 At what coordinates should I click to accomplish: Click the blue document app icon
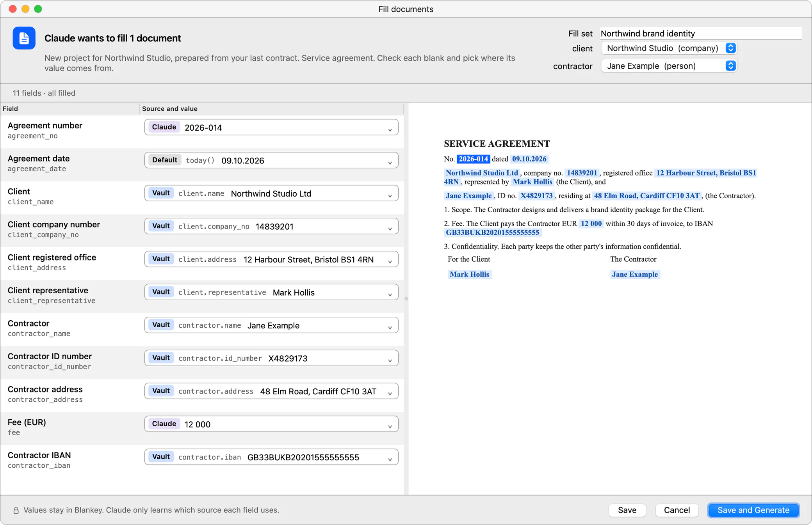coord(24,38)
